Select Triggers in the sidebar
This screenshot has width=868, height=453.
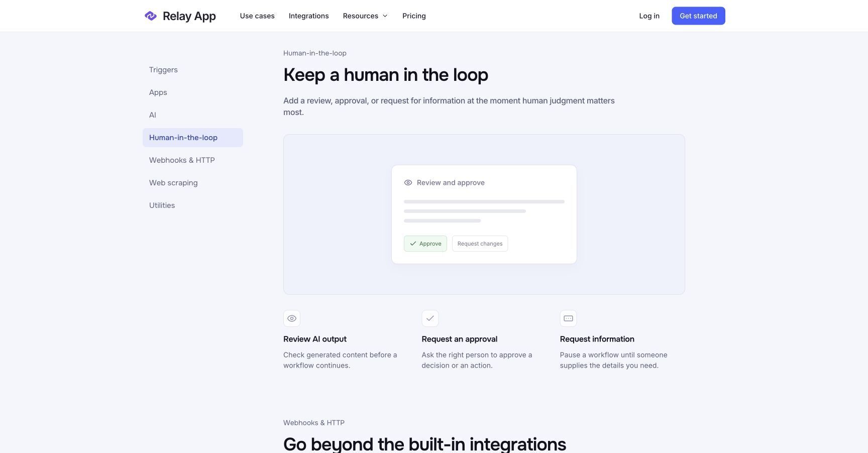193,70
